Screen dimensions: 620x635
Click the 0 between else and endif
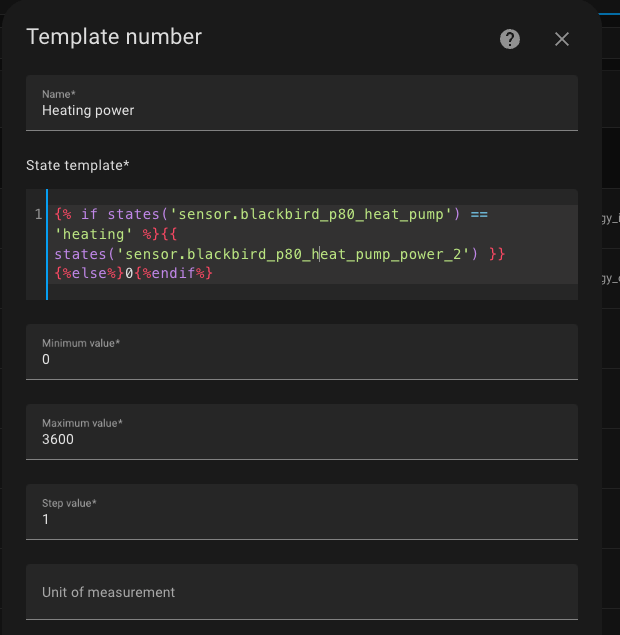[129, 273]
